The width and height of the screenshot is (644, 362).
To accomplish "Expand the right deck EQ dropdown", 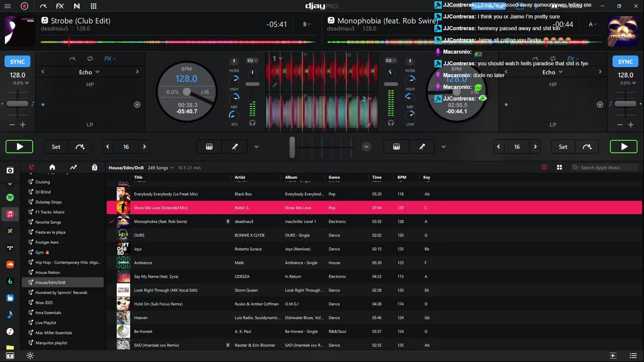I will coord(391,60).
